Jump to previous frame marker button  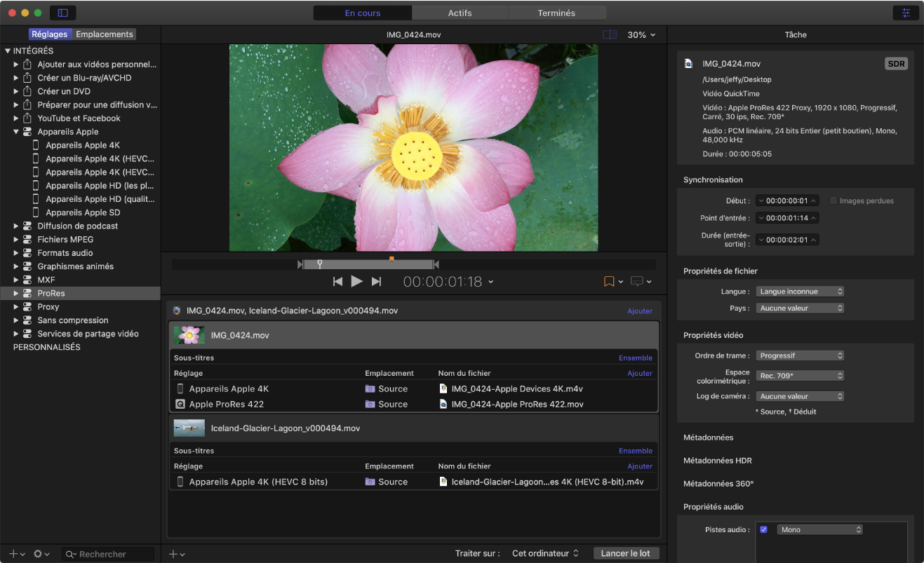[x=337, y=281]
